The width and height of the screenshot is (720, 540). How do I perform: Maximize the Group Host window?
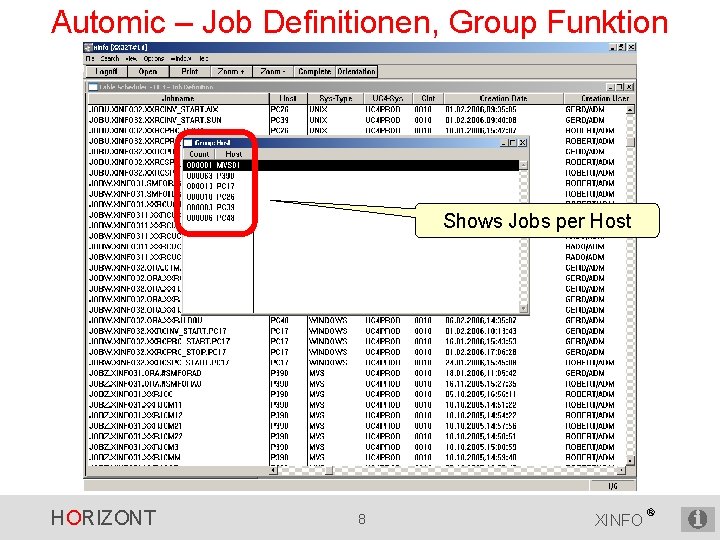513,143
